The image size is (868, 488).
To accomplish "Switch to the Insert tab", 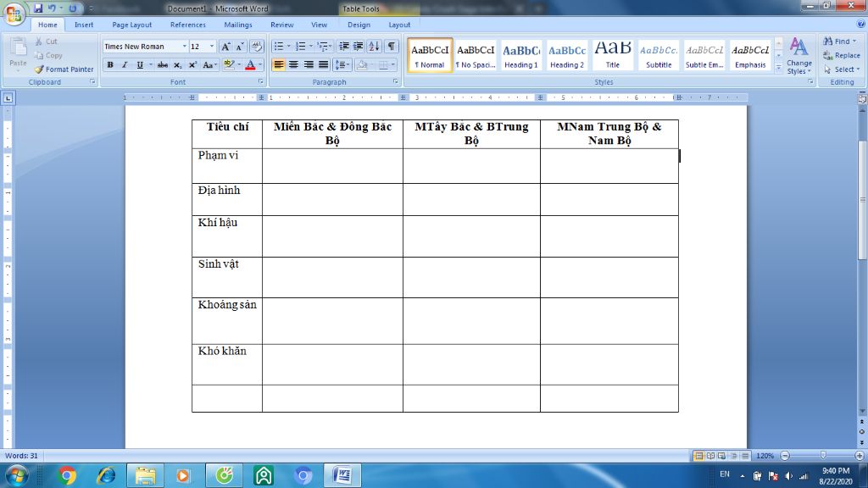I will (x=84, y=25).
